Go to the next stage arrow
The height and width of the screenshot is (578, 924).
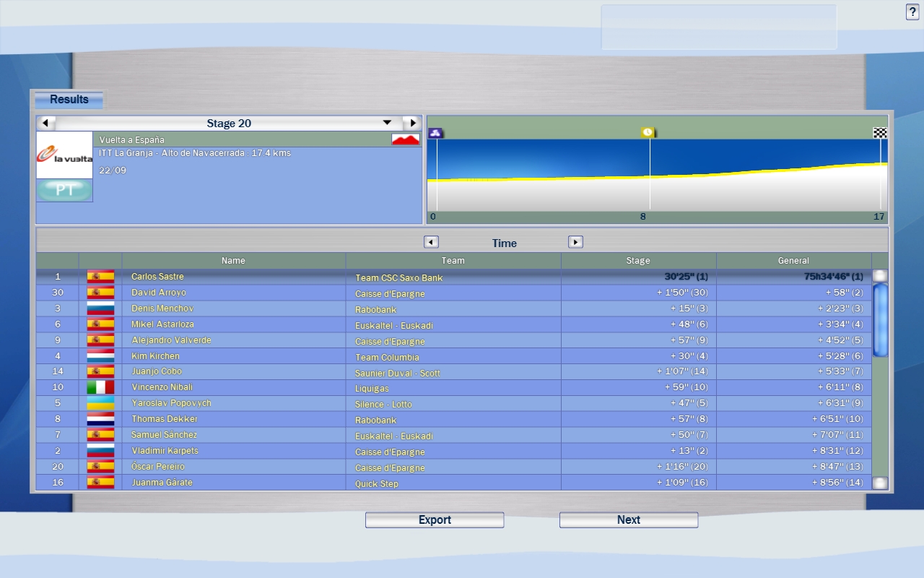point(412,124)
